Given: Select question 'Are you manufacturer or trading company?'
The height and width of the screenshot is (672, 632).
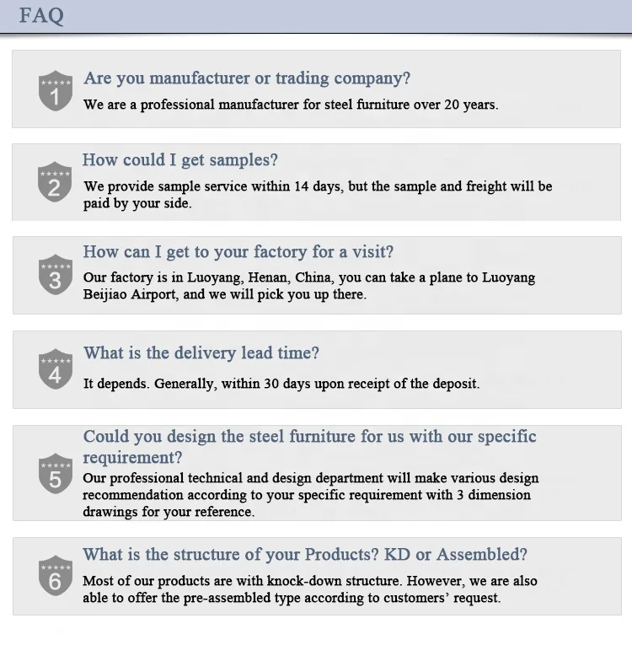Looking at the screenshot, I should (x=247, y=78).
